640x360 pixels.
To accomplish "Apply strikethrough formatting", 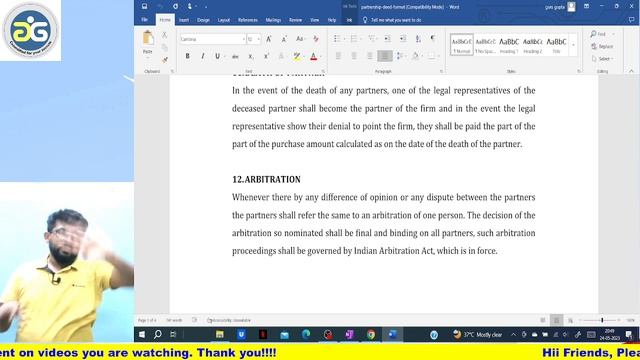I will click(x=235, y=56).
